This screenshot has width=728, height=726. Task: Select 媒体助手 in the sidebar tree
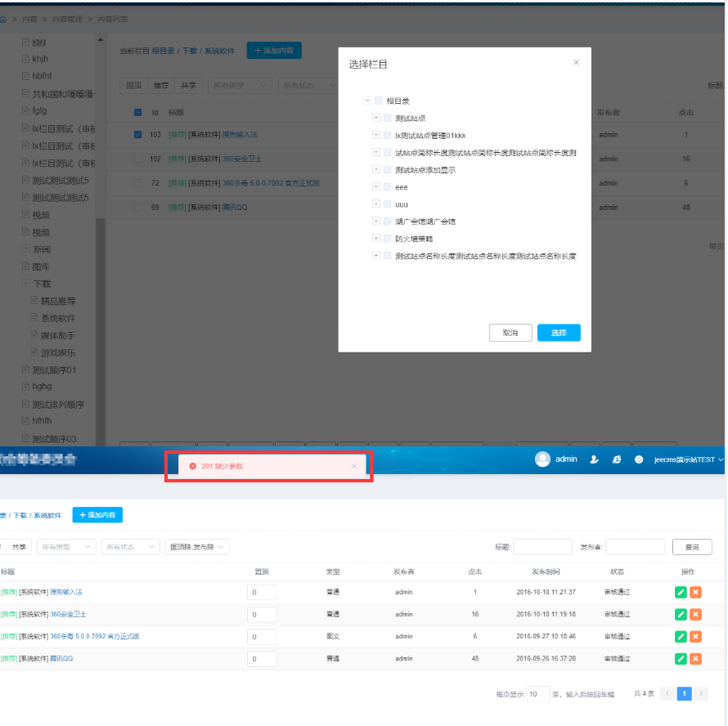[x=58, y=336]
